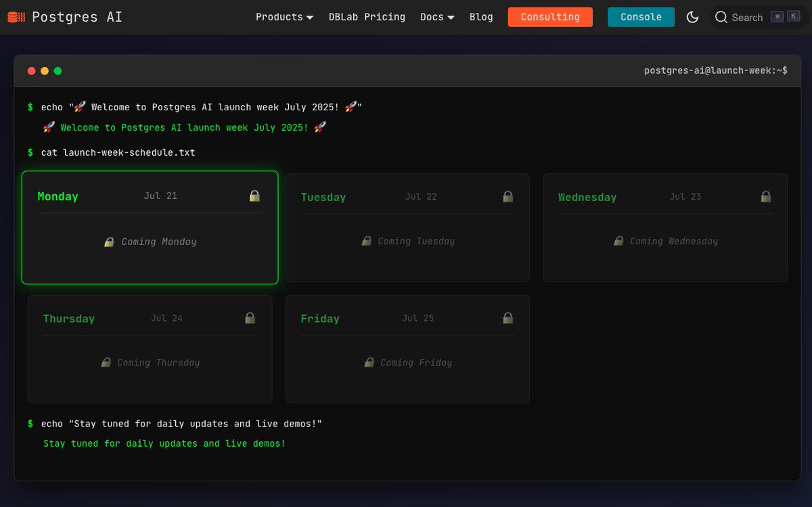The width and height of the screenshot is (812, 507).
Task: Click the yellow terminal window dot
Action: [45, 71]
